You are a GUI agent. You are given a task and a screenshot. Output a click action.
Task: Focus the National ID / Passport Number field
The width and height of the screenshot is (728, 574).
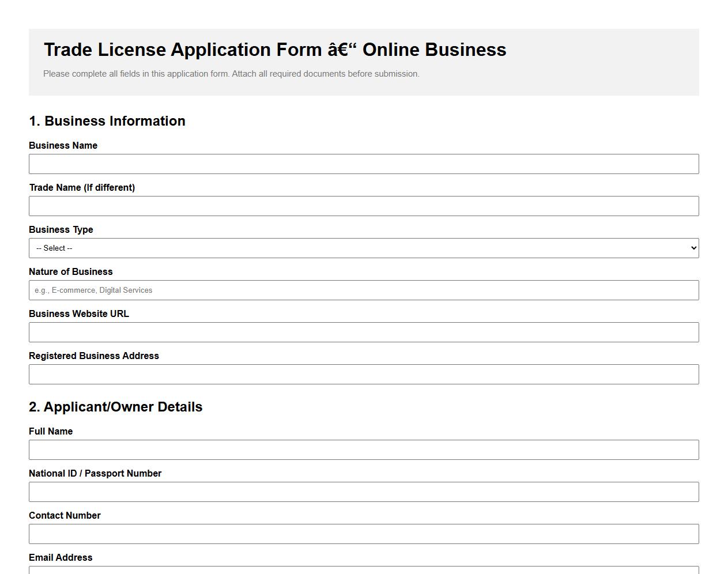click(364, 492)
